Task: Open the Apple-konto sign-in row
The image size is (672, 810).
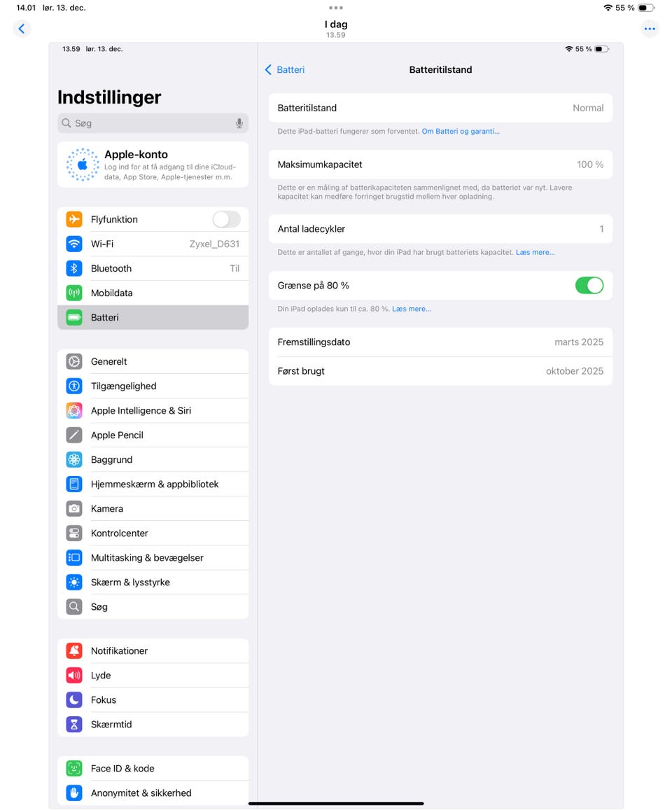Action: point(153,165)
